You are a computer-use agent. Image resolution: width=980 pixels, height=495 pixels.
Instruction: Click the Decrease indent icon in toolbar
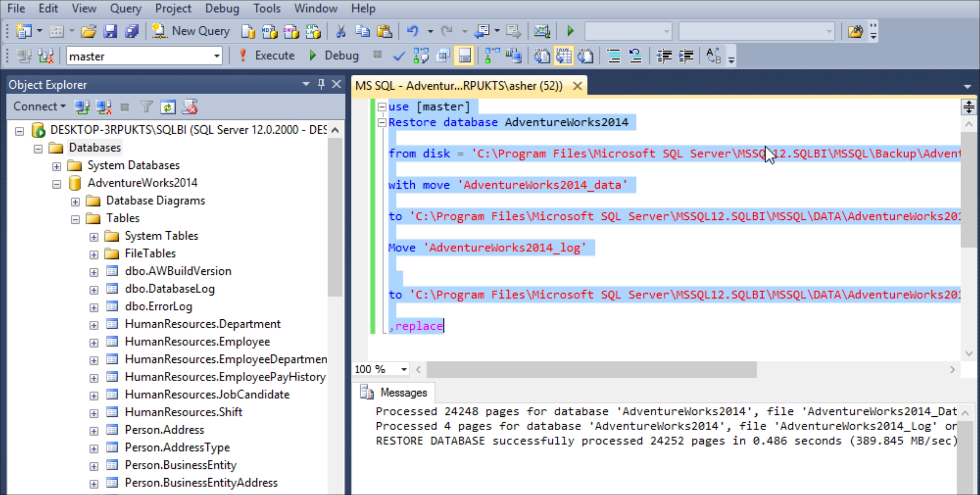click(663, 56)
